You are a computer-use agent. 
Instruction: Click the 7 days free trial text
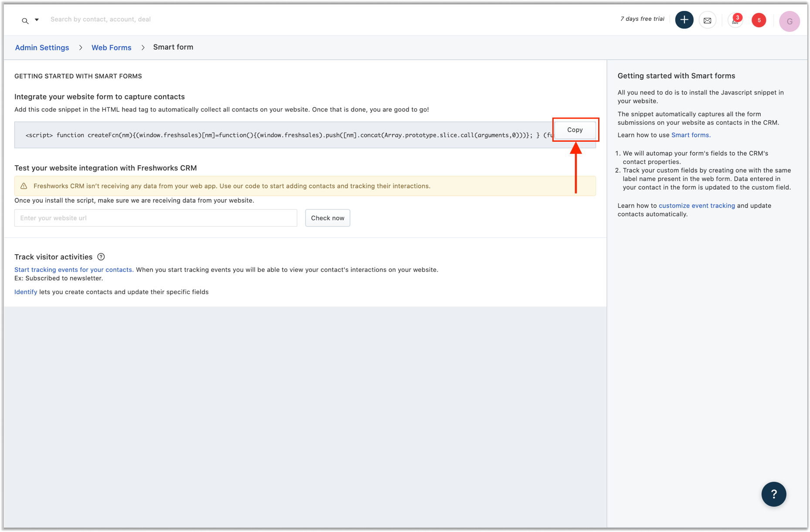point(642,19)
